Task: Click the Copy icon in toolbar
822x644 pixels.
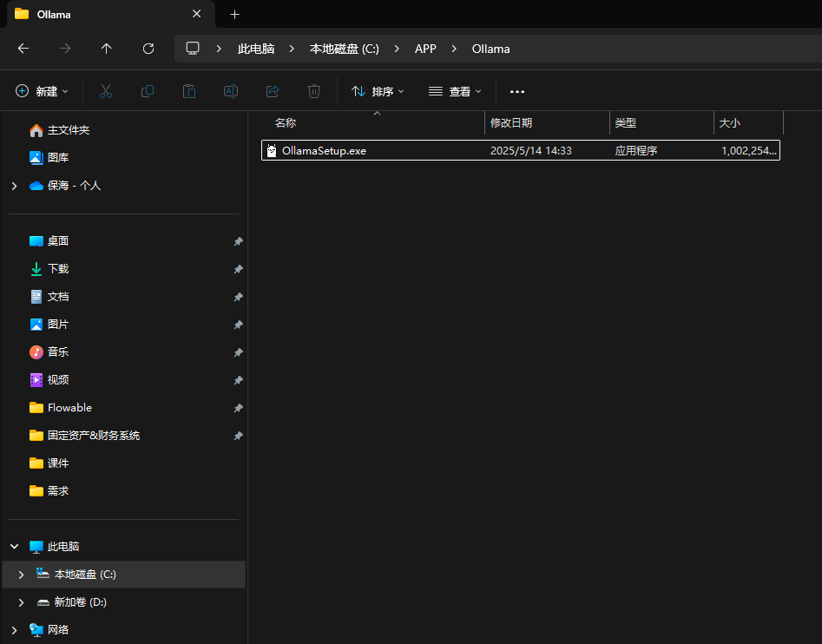Action: [x=148, y=91]
